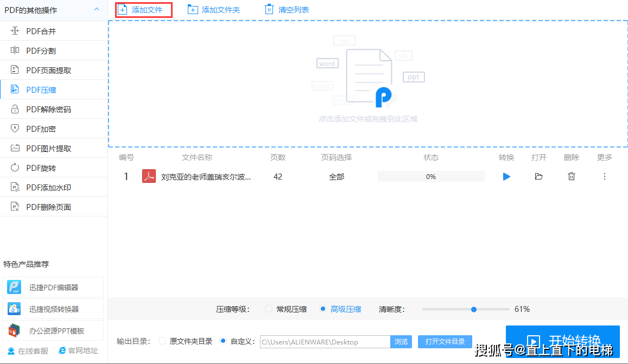628x364 pixels.
Task: Open 页码选择 全部 page selection
Action: tap(337, 177)
